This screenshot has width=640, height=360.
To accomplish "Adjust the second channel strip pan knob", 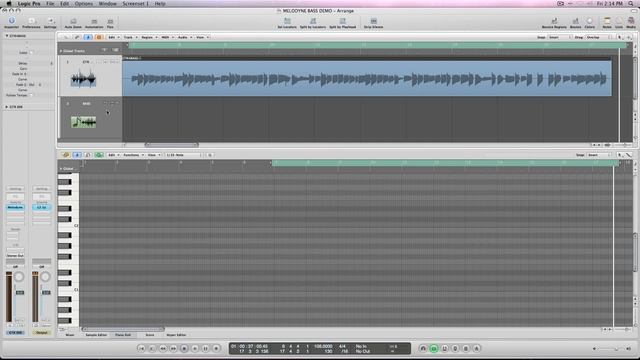I will tap(45, 277).
